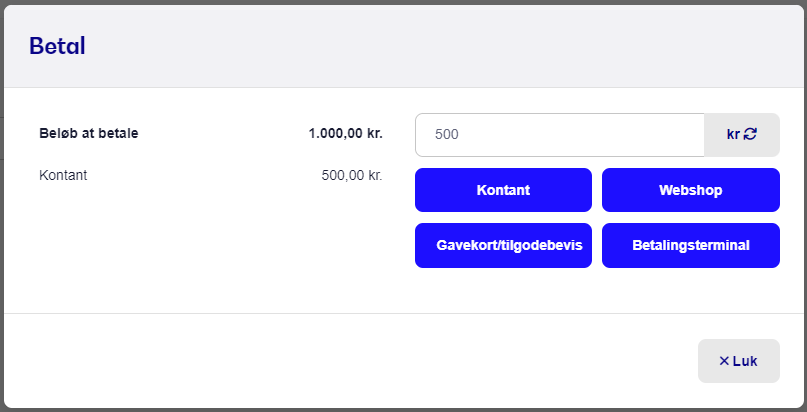Choose the Betalingsterminal payment button

tap(691, 245)
